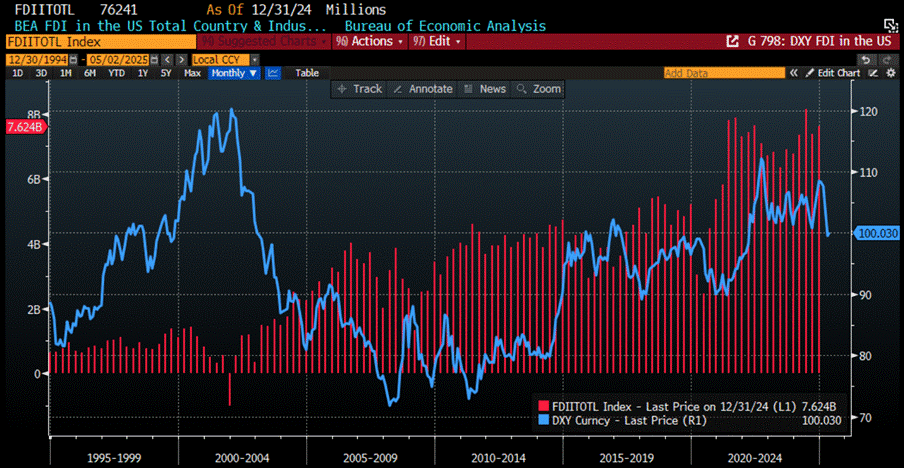Click the DXY Curncy legend entry text
The image size is (904, 468).
(629, 420)
